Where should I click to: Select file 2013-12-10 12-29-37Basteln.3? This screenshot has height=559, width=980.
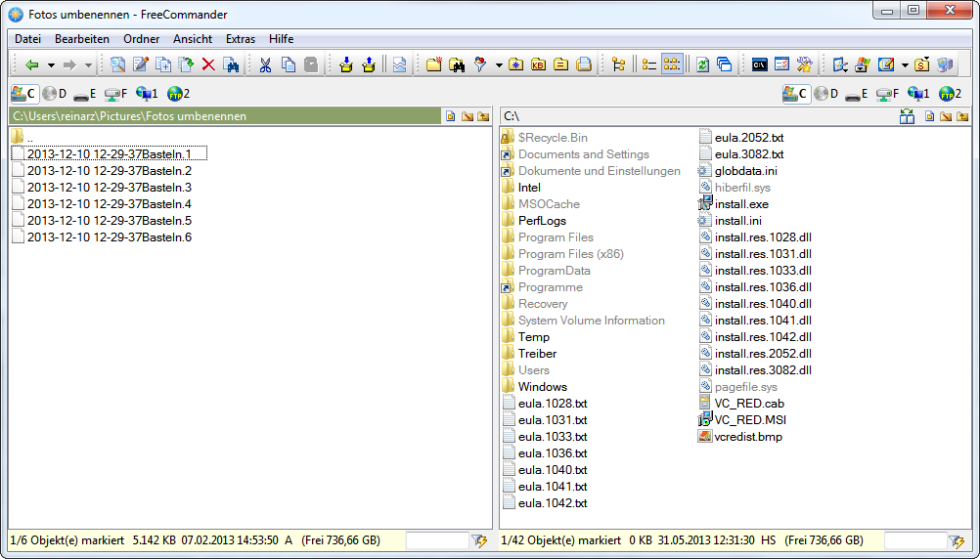tap(109, 187)
